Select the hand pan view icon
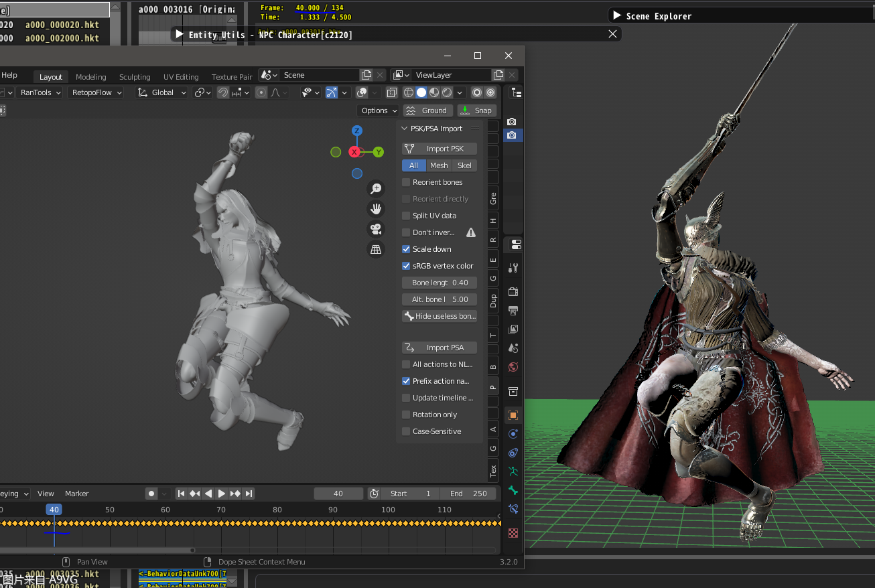The width and height of the screenshot is (875, 588). (376, 209)
